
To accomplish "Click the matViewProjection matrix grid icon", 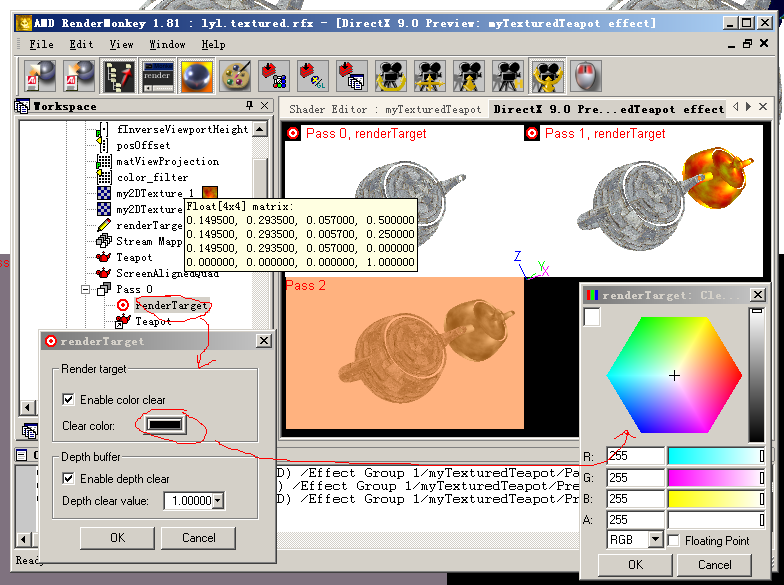I will click(x=104, y=161).
